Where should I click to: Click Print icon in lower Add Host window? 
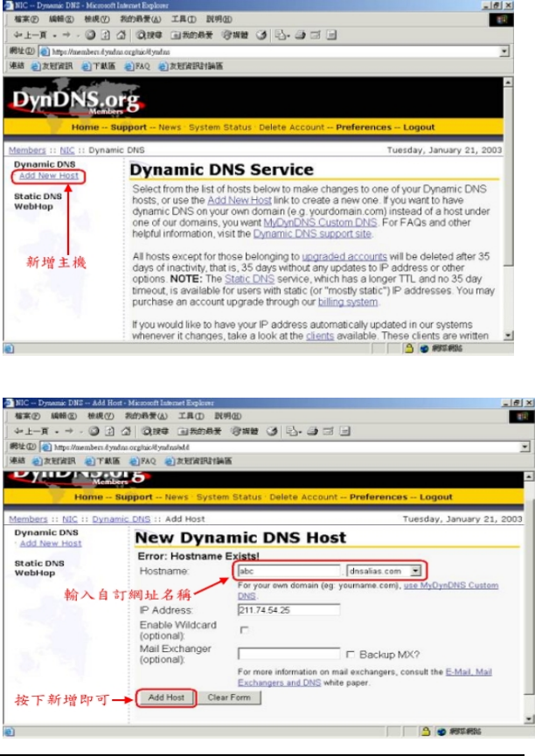tap(312, 431)
